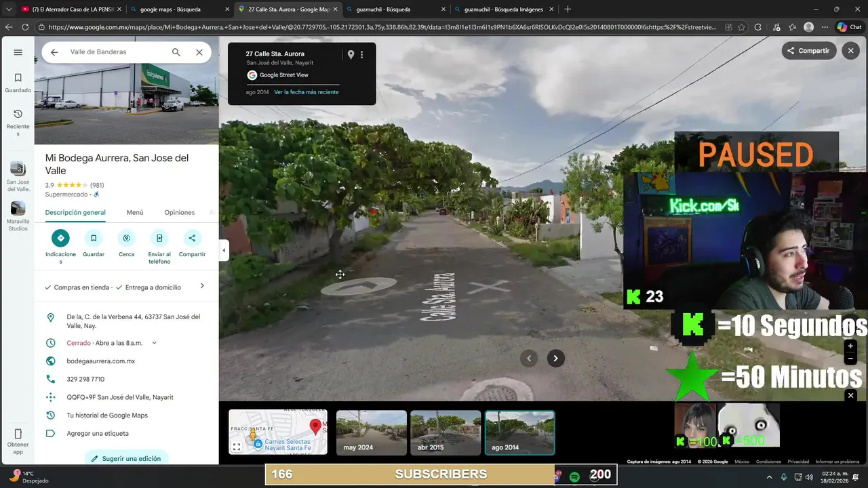Click Enviar al teléfono icon

[159, 238]
